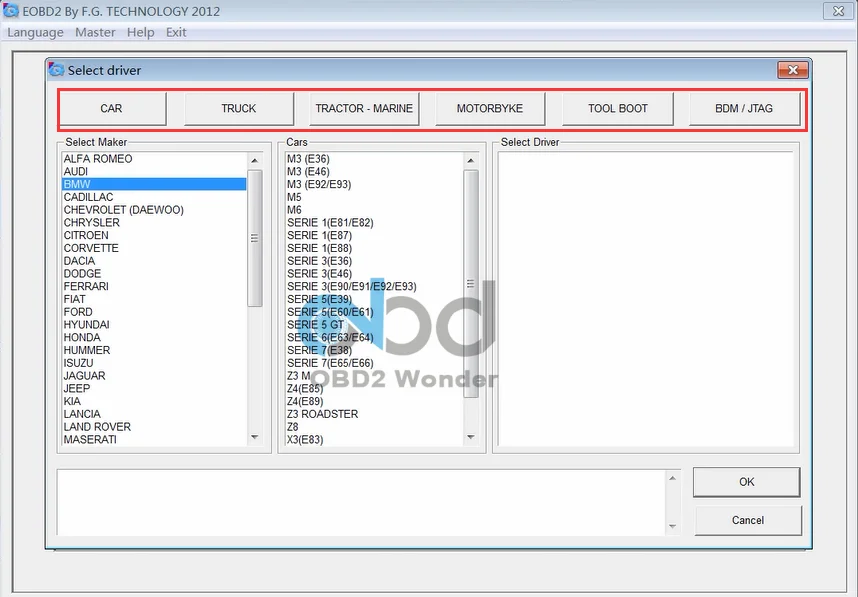This screenshot has width=858, height=597.
Task: Choose M6 in Cars list
Action: click(x=374, y=210)
